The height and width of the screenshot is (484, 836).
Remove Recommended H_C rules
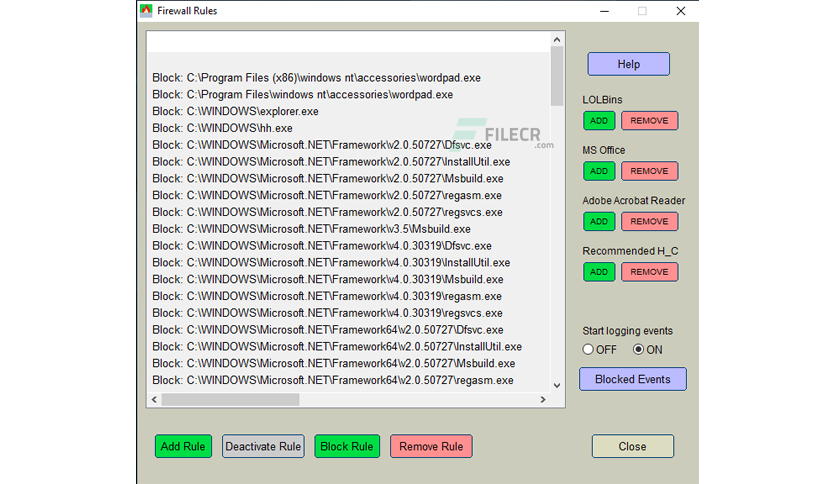(x=649, y=272)
